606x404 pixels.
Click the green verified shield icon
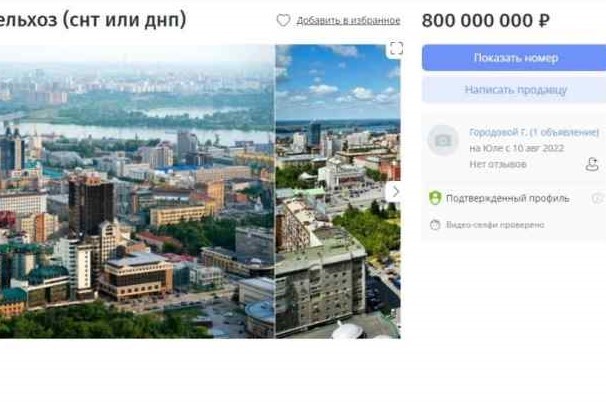435,198
